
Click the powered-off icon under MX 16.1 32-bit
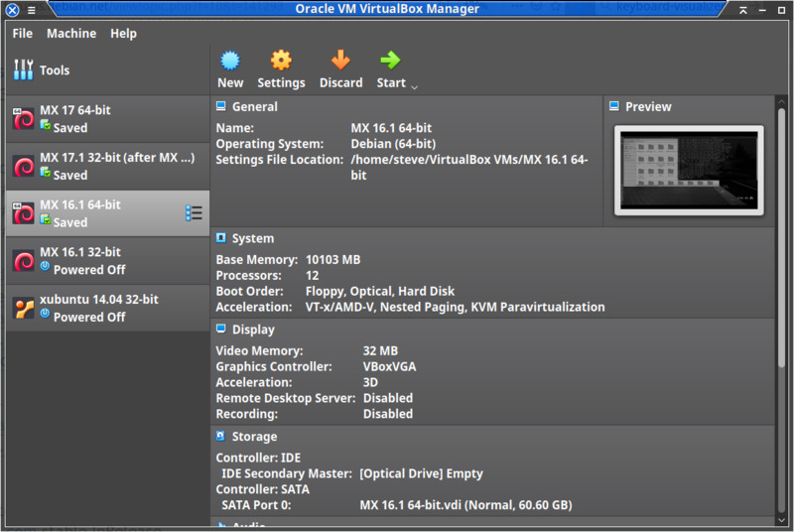[45, 266]
